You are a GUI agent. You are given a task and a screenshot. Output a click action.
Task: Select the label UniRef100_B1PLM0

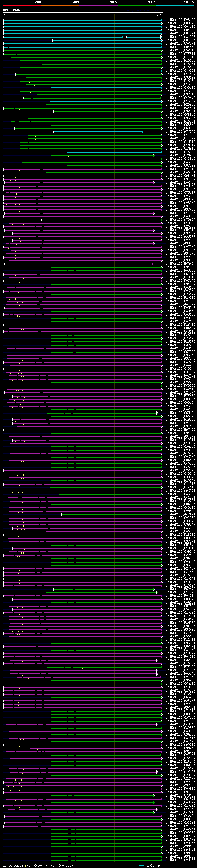tap(180, 761)
